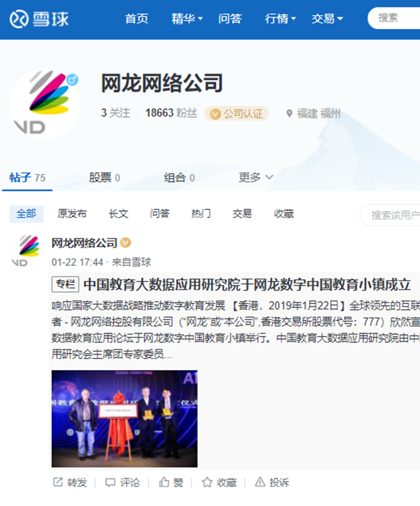Select the 热门 filter tab

click(x=201, y=214)
